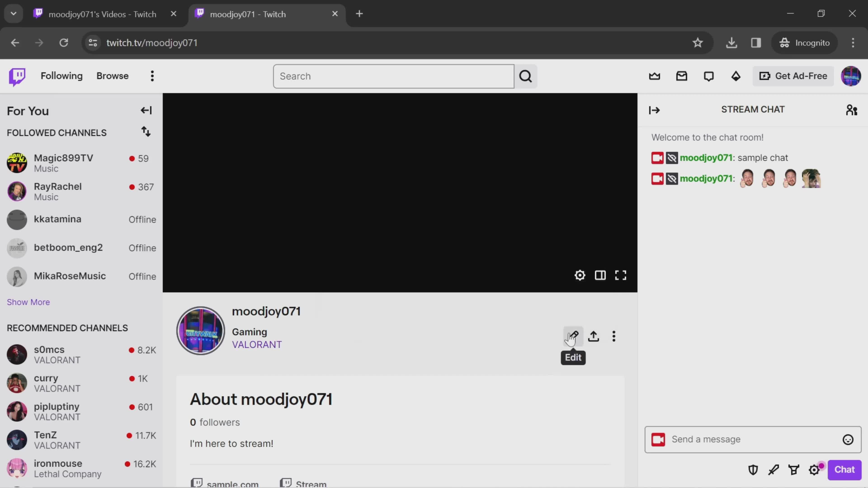Click the sword moderator icon

773,469
